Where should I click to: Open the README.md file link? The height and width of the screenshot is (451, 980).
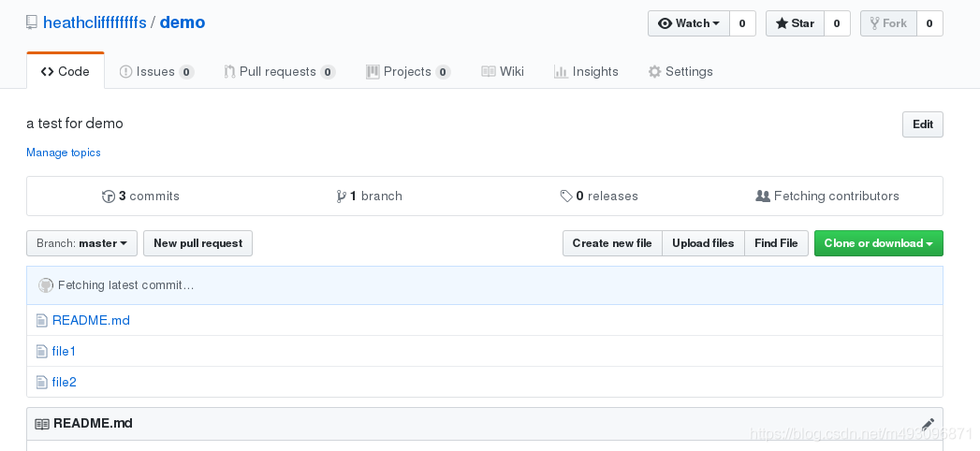pos(91,320)
